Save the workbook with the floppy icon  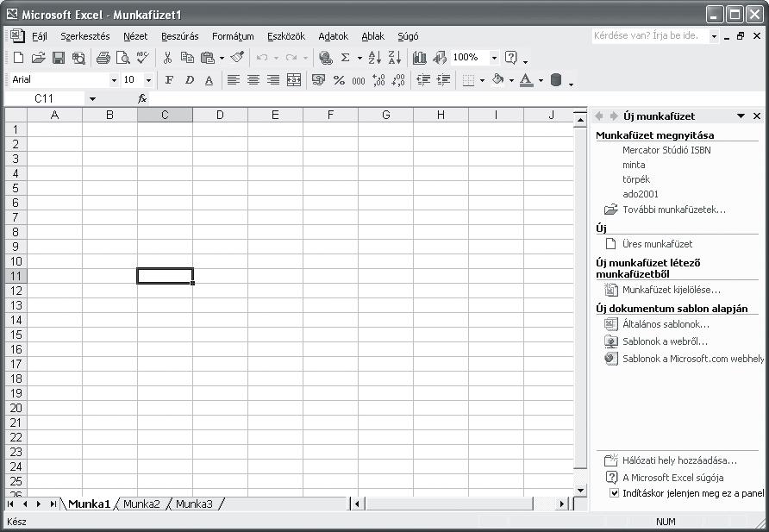[x=59, y=58]
